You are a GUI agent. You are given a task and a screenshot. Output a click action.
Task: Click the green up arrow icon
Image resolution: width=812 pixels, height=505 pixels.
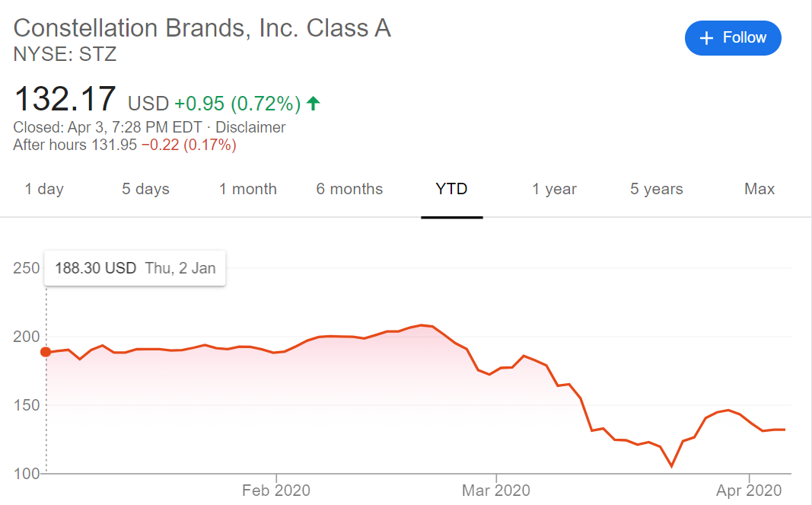pos(314,103)
